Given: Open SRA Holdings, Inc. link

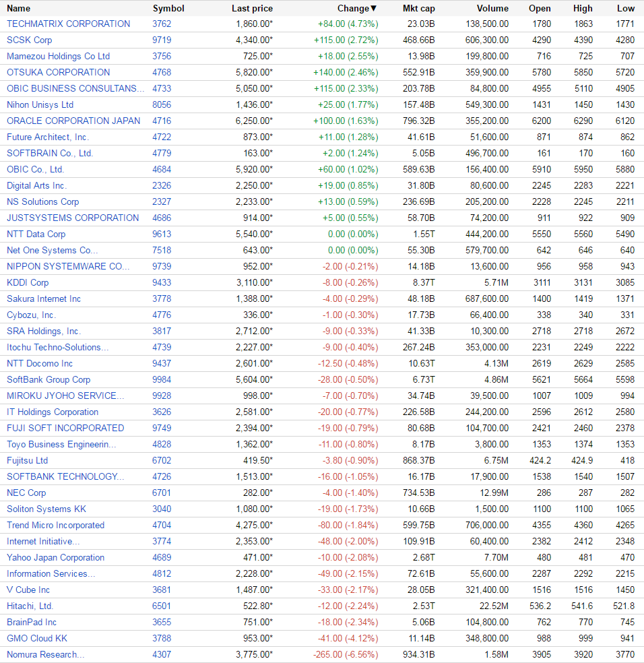Looking at the screenshot, I should click(x=44, y=331).
